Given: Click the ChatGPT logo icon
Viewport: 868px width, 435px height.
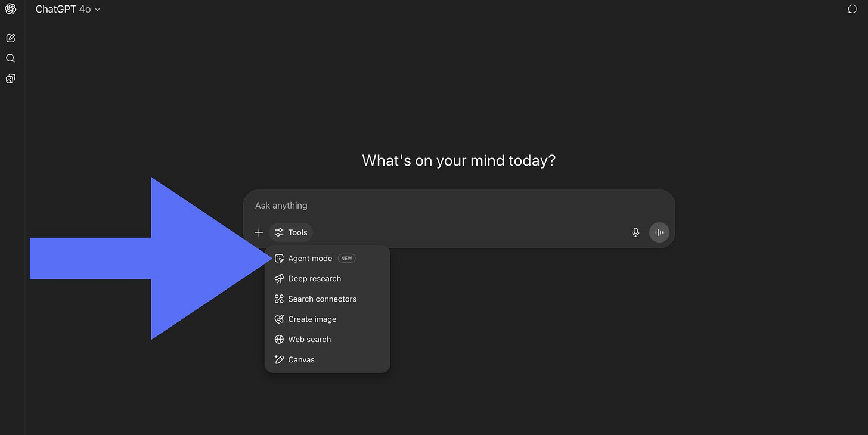Looking at the screenshot, I should [10, 10].
